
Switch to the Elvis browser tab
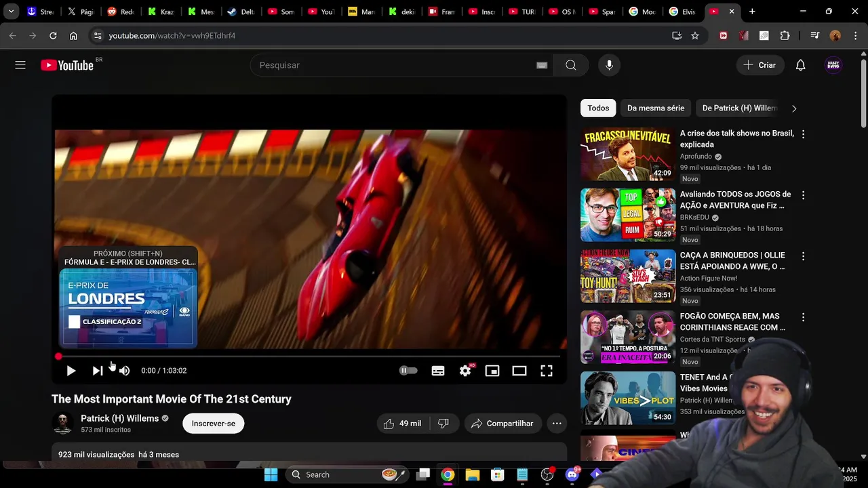click(682, 12)
